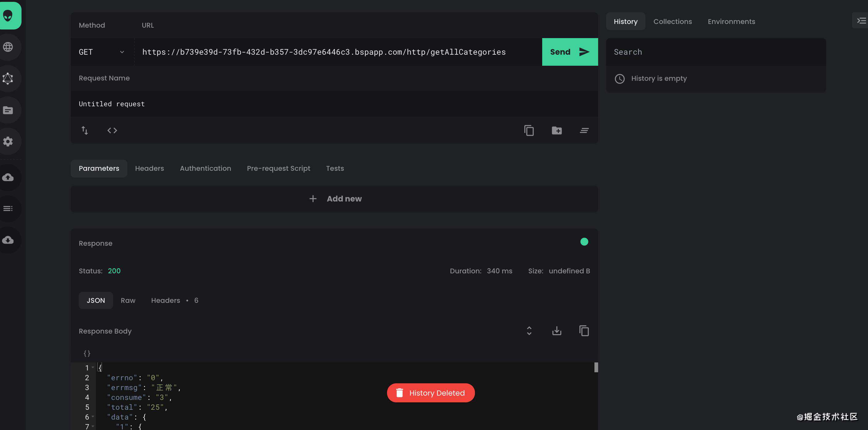This screenshot has height=430, width=868.
Task: Select the GET method dropdown
Action: (x=101, y=52)
